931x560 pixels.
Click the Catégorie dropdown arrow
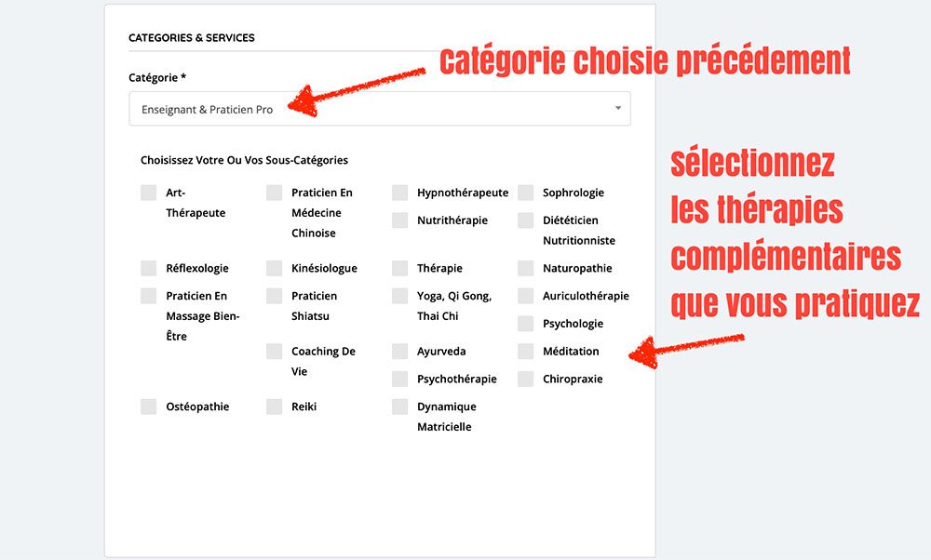click(x=618, y=109)
